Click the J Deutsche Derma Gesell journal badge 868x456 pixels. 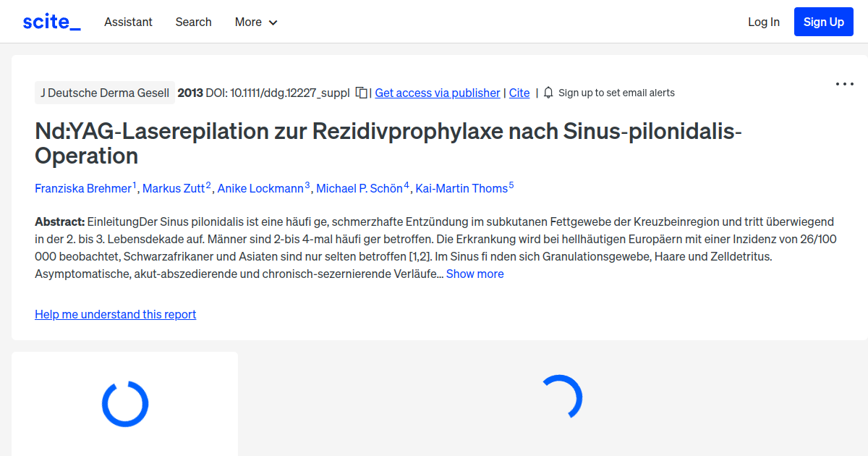(x=104, y=93)
